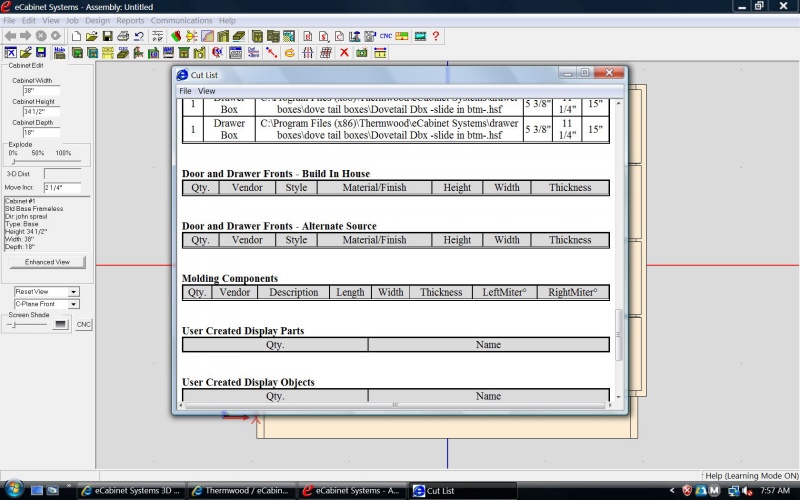Screen dimensions: 800x500
Task: Switch to the Thermwood / eCabin... taskbar item
Action: pyautogui.click(x=242, y=490)
